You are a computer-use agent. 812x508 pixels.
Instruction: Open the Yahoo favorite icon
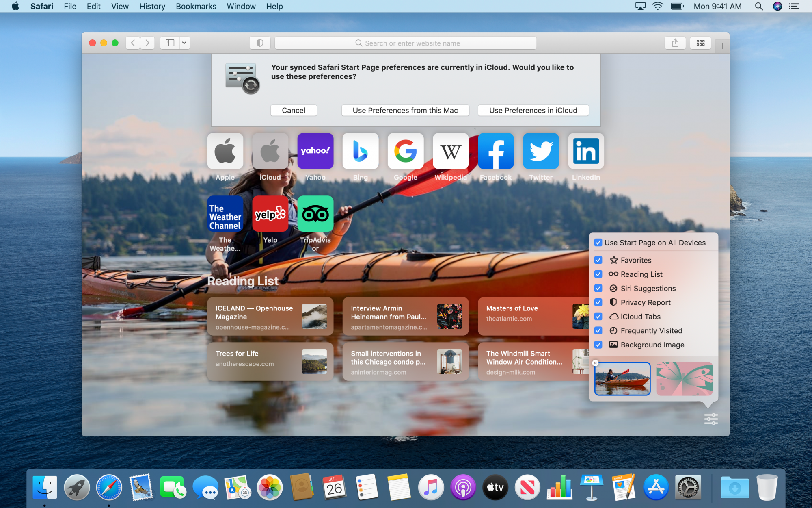tap(315, 151)
